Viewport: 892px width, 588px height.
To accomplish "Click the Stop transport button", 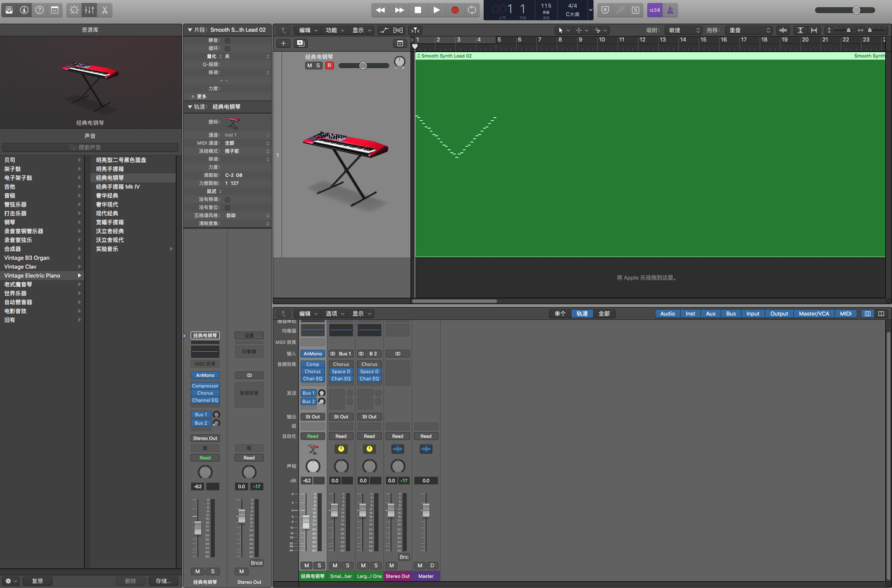I will (x=418, y=10).
